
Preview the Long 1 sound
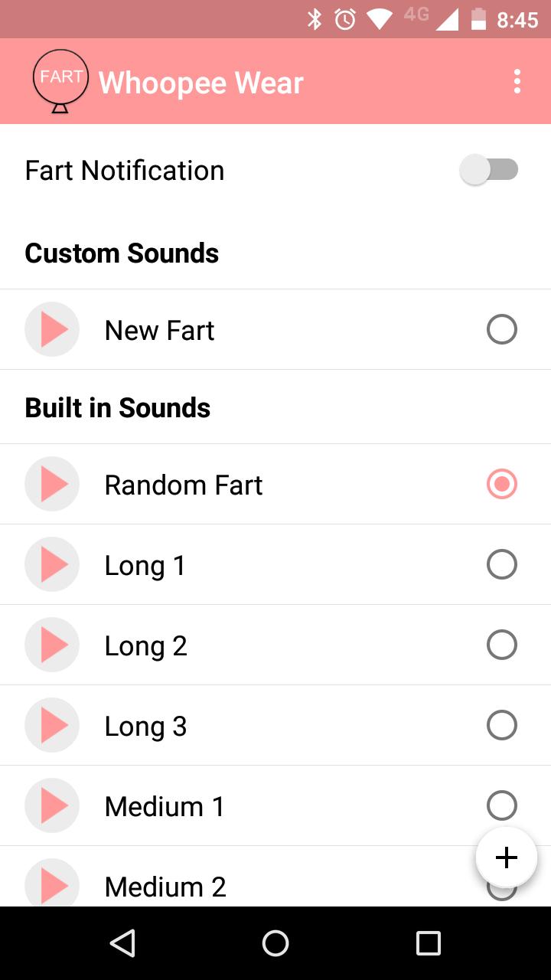click(x=52, y=565)
